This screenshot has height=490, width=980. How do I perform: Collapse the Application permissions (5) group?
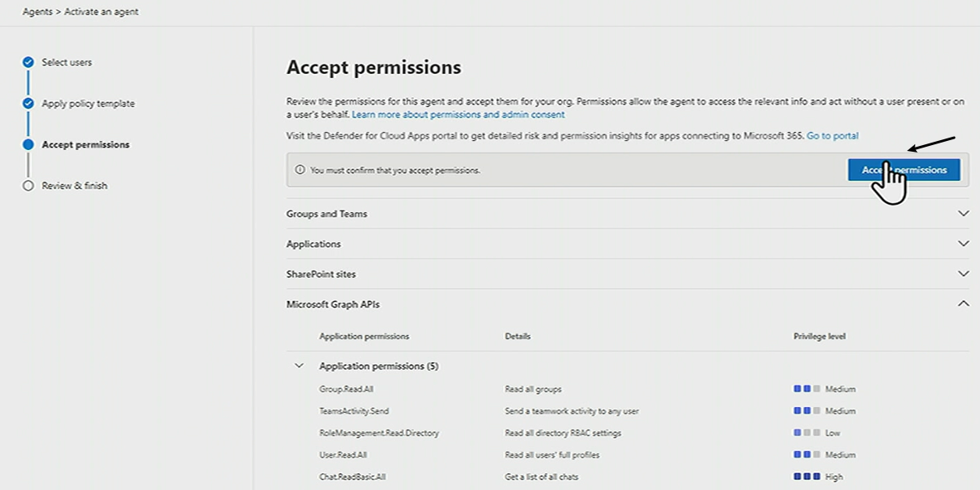[299, 366]
